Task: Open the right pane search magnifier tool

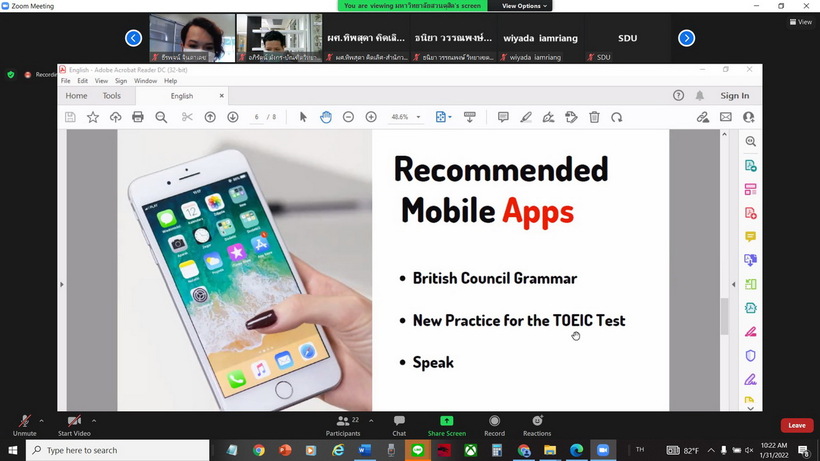Action: click(x=750, y=141)
